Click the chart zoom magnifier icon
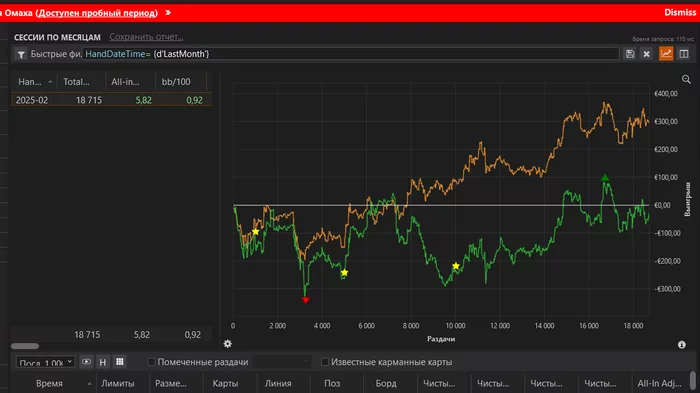This screenshot has height=393, width=700. coord(686,79)
